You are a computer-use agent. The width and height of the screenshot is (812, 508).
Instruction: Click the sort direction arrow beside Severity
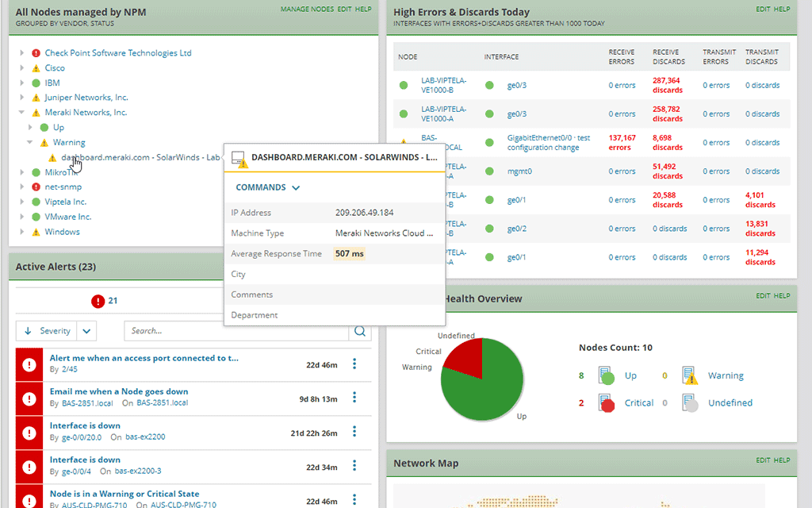[29, 331]
